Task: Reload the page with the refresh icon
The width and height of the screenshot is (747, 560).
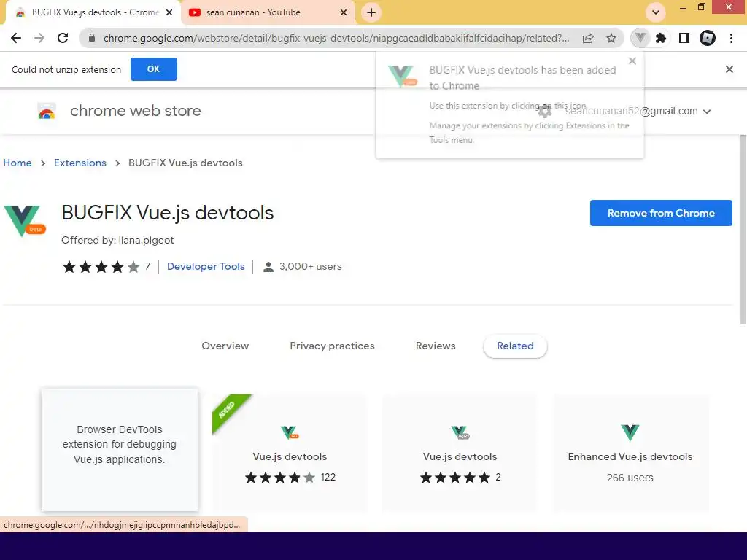Action: [x=63, y=38]
